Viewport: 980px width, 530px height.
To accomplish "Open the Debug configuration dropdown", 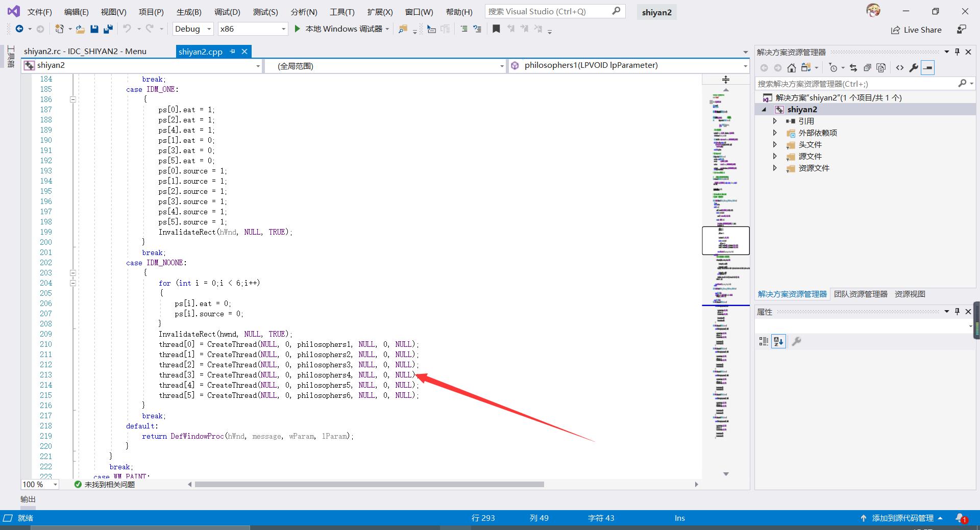I will [209, 29].
